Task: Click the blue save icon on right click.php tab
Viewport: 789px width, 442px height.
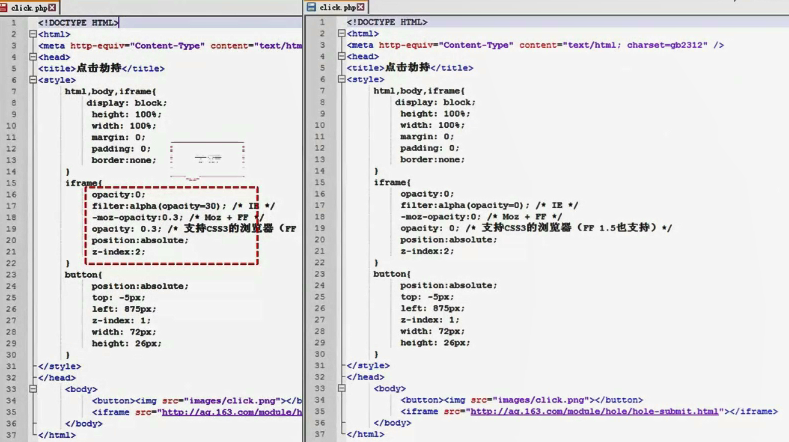Action: [311, 7]
